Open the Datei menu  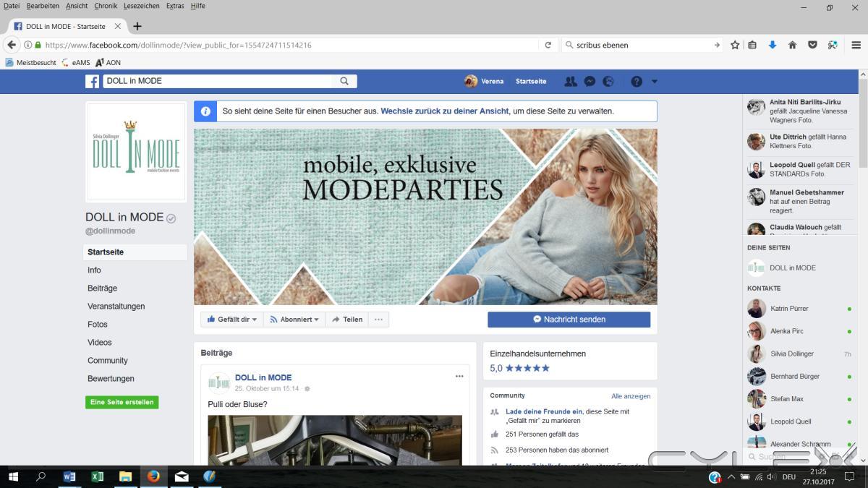[x=12, y=6]
